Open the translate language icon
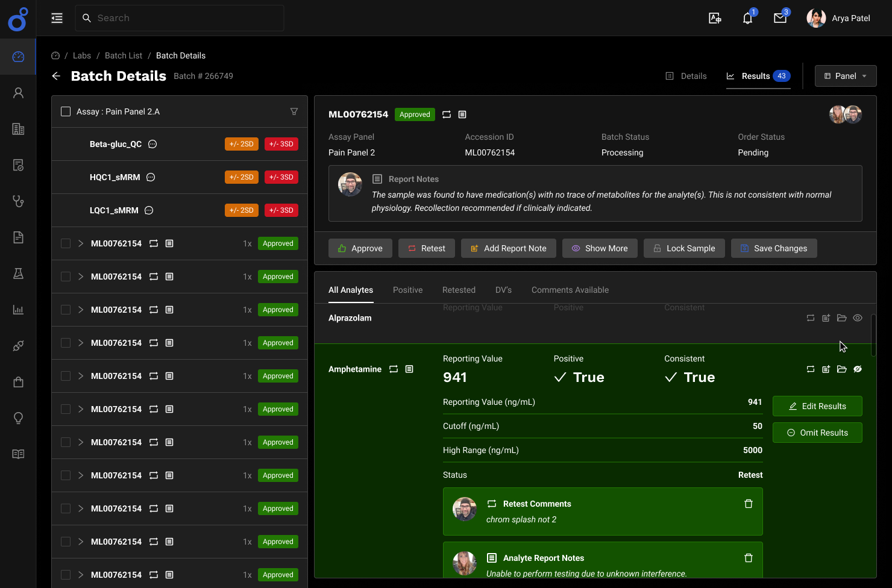Image resolution: width=892 pixels, height=588 pixels. [x=715, y=18]
